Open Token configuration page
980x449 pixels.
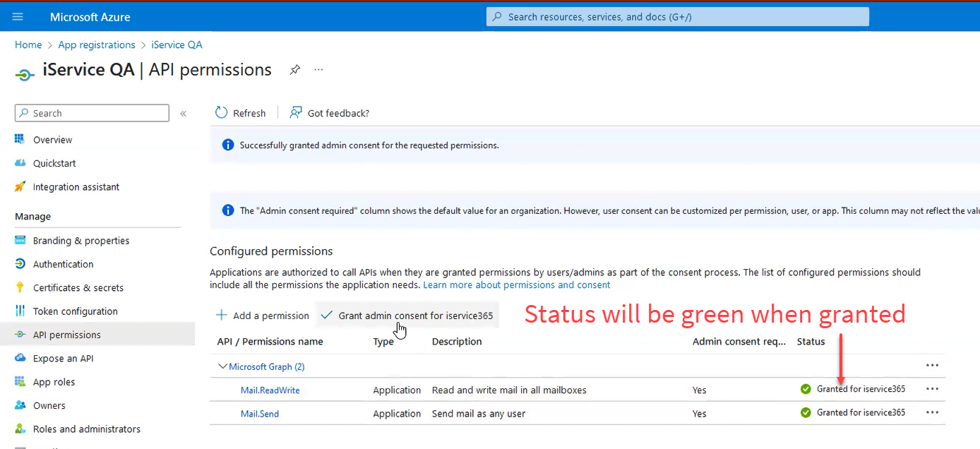pos(76,311)
